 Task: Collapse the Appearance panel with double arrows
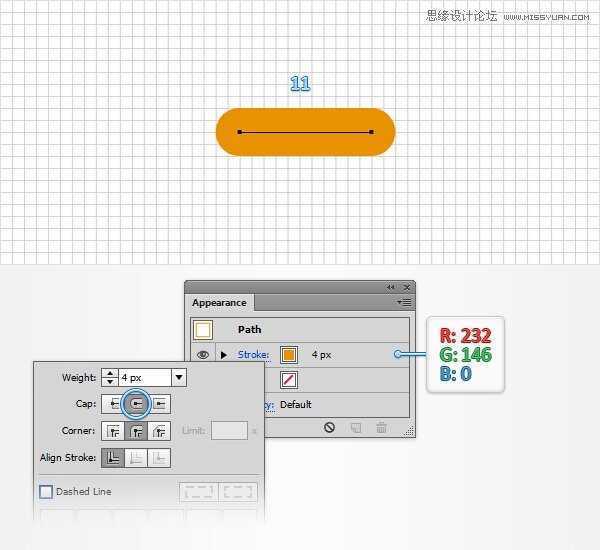point(390,287)
